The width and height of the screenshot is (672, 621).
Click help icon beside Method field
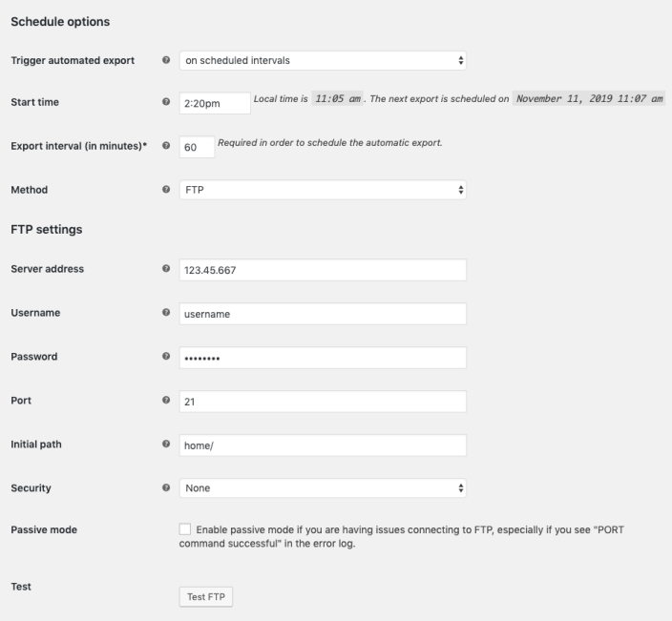167,190
